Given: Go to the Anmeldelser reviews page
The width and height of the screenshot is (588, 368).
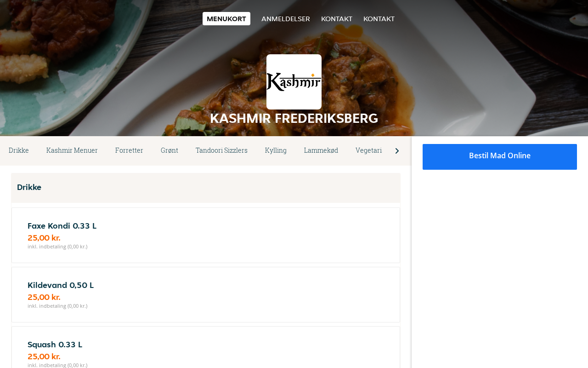Looking at the screenshot, I should [x=286, y=19].
